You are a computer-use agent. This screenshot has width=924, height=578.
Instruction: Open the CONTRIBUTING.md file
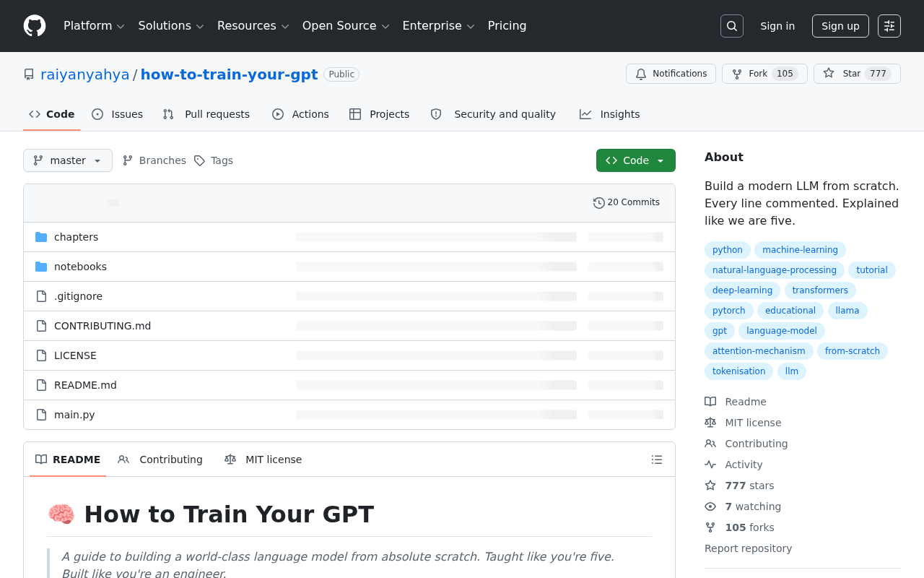point(103,326)
